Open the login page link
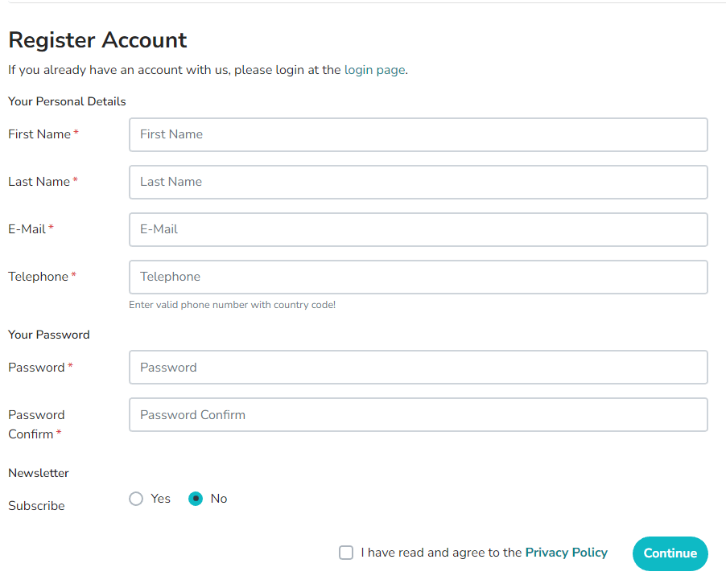The width and height of the screenshot is (726, 588). coord(374,70)
